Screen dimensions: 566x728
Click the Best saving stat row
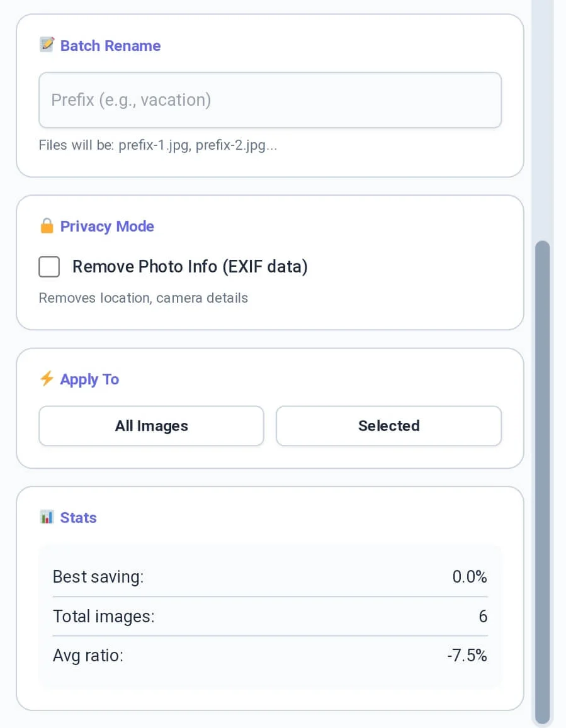coord(269,576)
